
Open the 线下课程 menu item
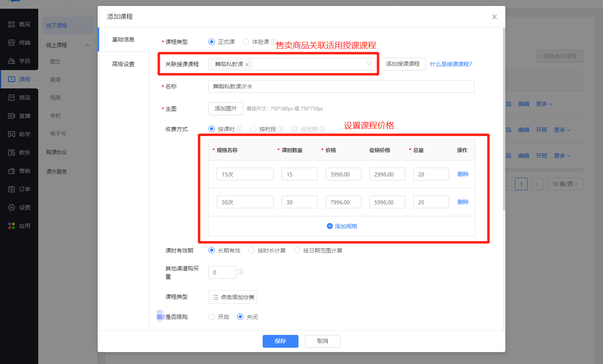click(67, 25)
